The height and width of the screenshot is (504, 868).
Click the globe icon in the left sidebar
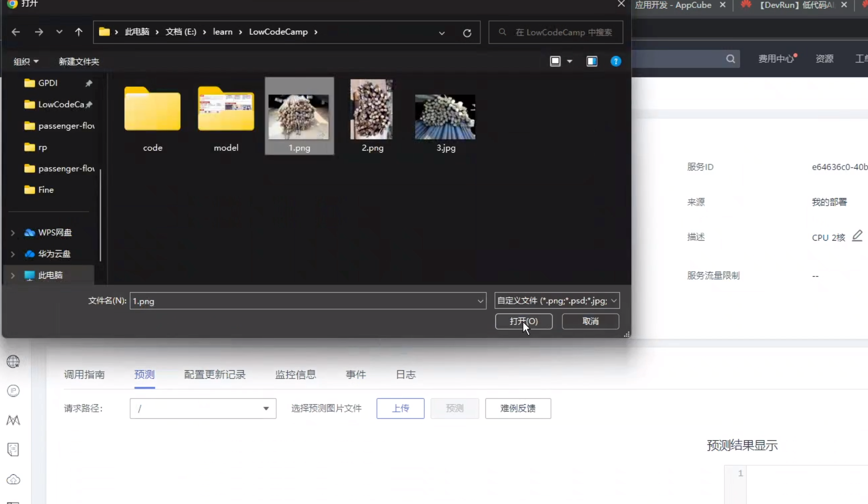tap(13, 361)
